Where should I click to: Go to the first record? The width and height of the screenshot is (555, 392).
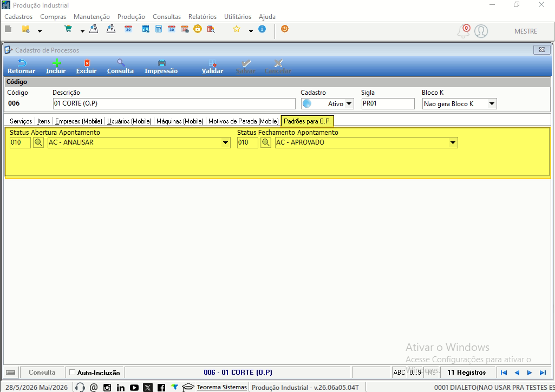click(x=504, y=372)
